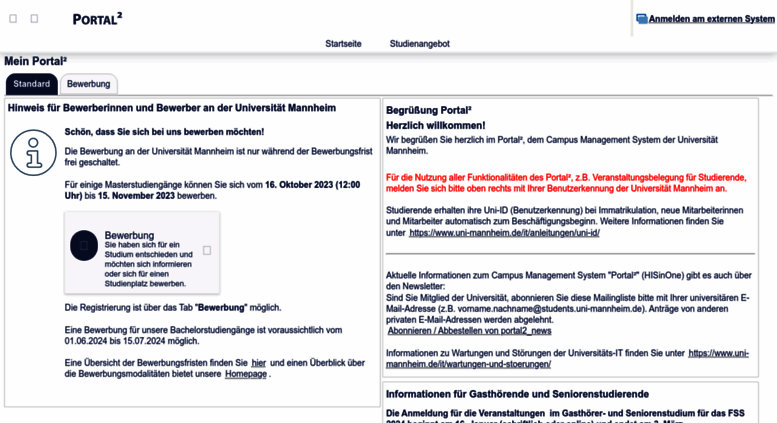
Task: Switch to the Bewerbung tab
Action: point(89,84)
